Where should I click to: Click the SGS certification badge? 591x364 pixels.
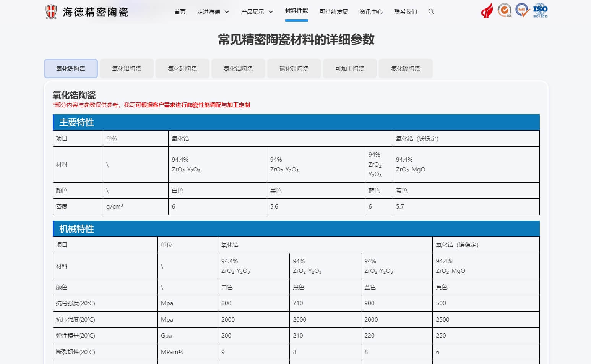pos(505,10)
